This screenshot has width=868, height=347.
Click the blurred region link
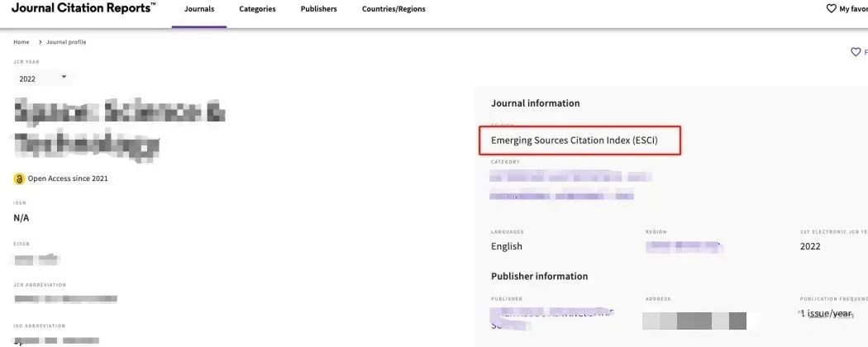tap(684, 247)
